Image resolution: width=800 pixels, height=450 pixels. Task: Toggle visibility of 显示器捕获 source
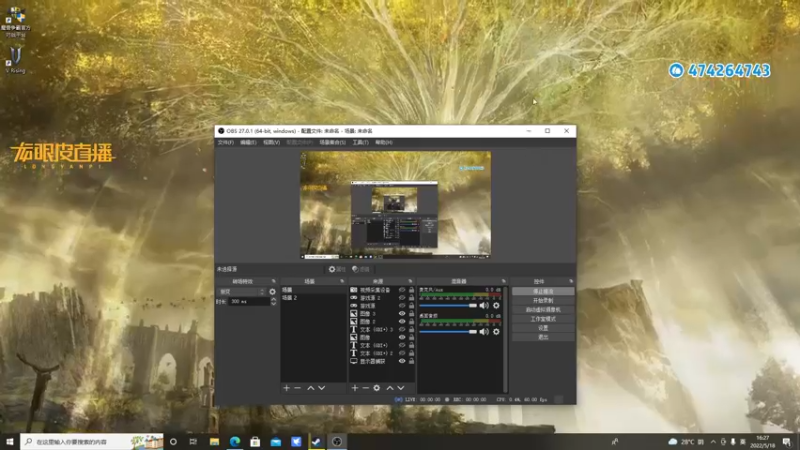[x=402, y=361]
